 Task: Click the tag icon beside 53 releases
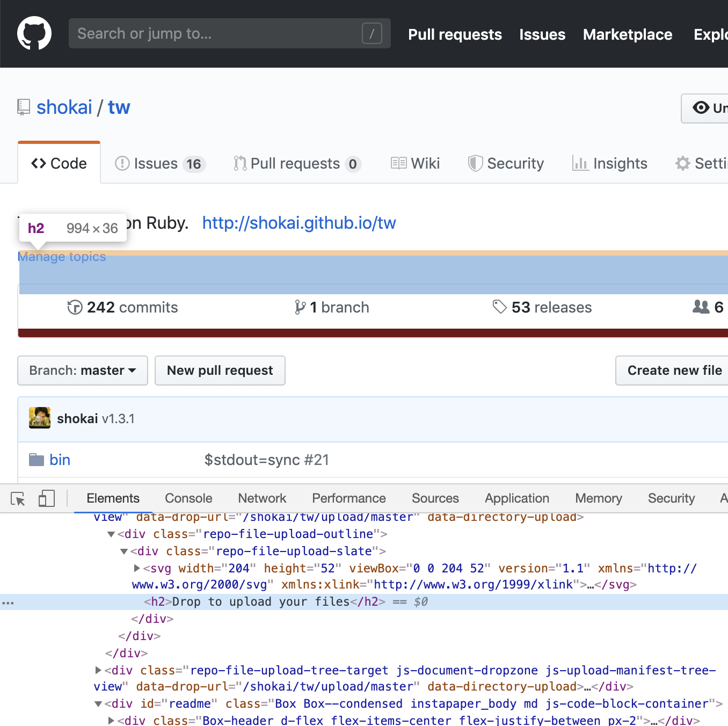[x=500, y=307]
